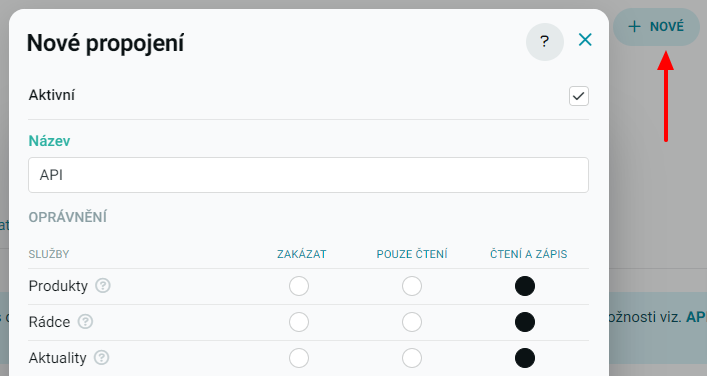Viewport: 707px width, 376px height.
Task: Click the POUZE ČTENÍ column header
Action: click(412, 254)
